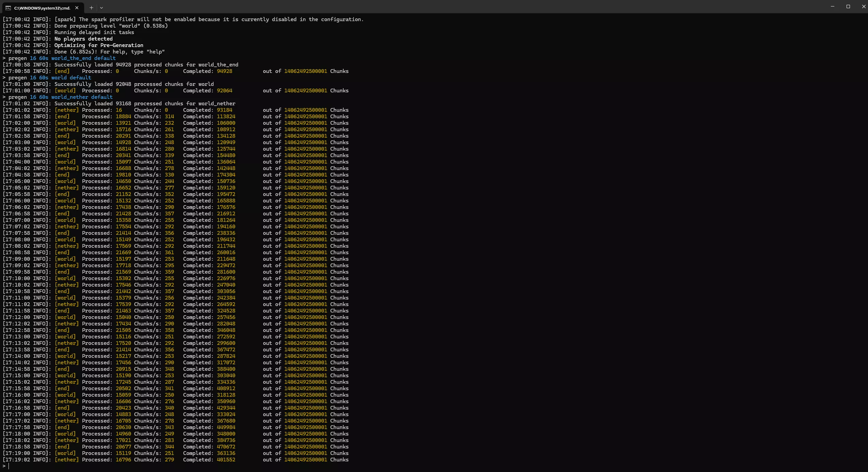Click Completed value 401552 at 17:19:02
This screenshot has width=868, height=472.
click(226, 460)
